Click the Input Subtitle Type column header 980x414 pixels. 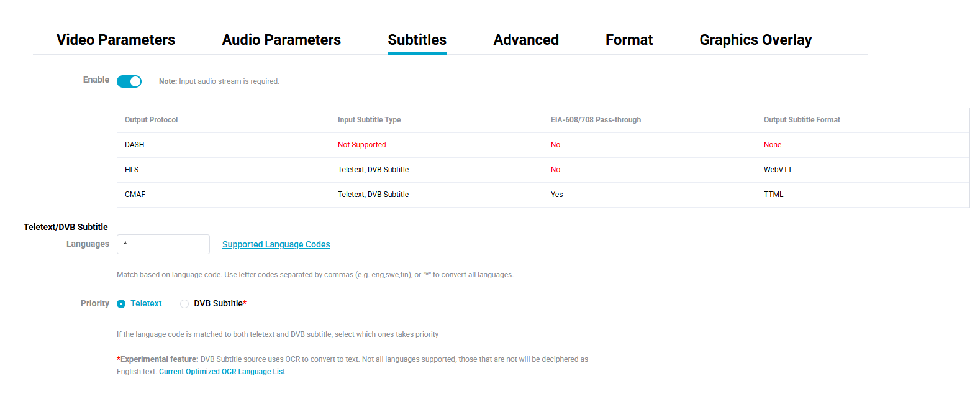(x=369, y=120)
